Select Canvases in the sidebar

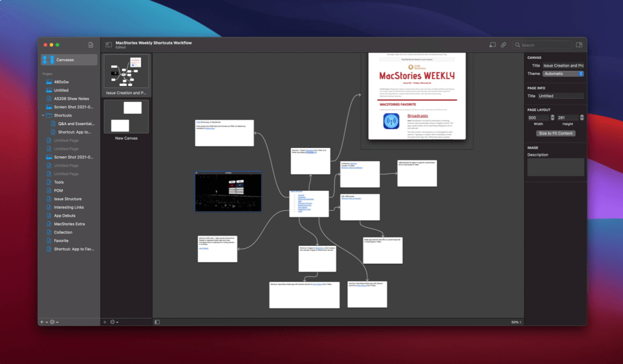(69, 60)
